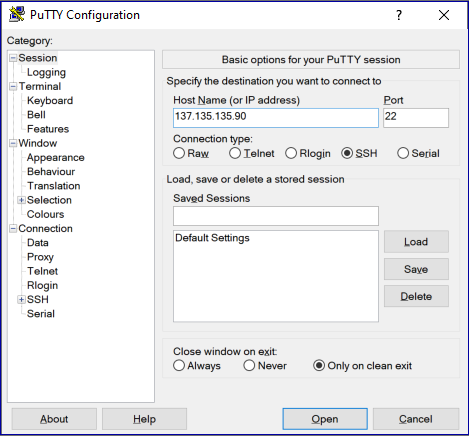This screenshot has height=436, width=469.
Task: Click the Help button
Action: pos(144,419)
